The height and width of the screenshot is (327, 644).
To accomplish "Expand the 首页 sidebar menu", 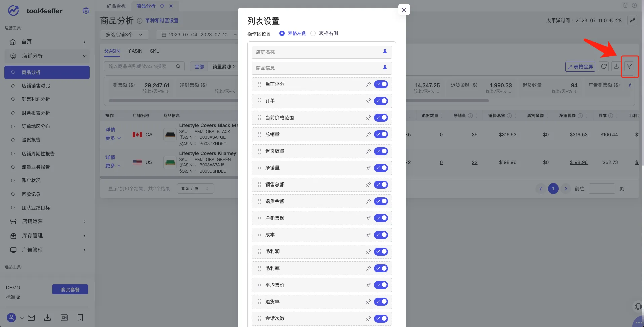I will [x=47, y=42].
